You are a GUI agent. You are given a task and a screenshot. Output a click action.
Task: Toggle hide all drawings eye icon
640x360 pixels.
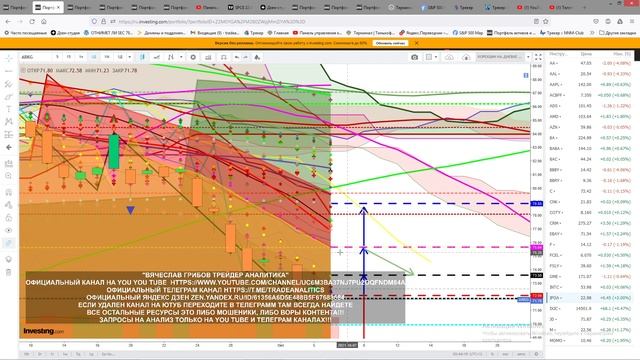(x=9, y=230)
